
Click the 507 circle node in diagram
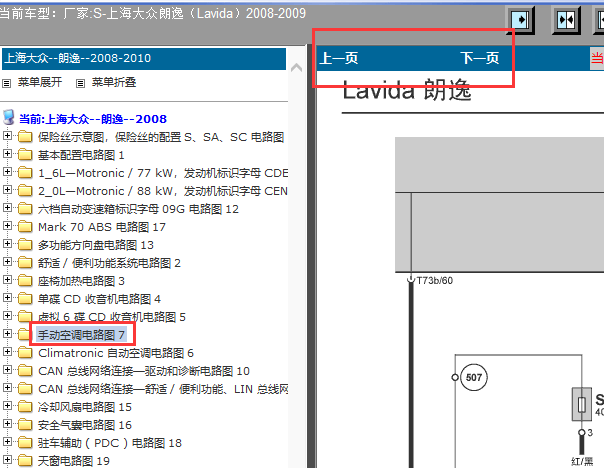(x=473, y=377)
